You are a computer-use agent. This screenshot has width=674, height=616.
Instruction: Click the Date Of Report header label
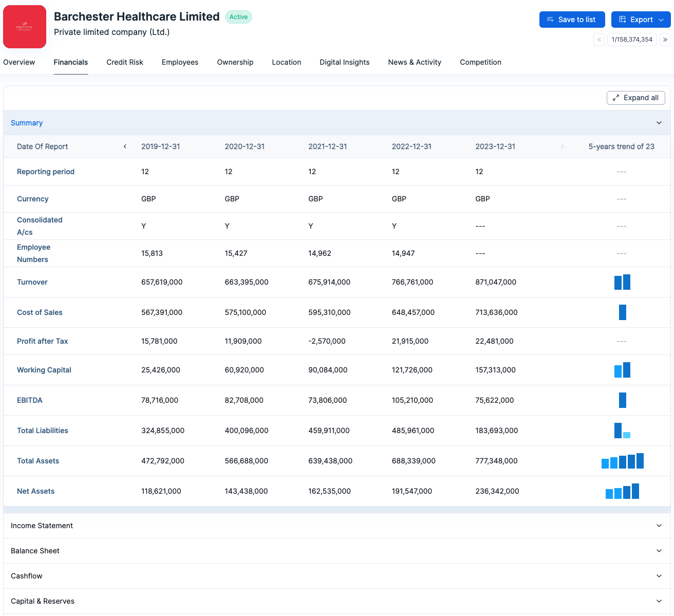tap(43, 146)
